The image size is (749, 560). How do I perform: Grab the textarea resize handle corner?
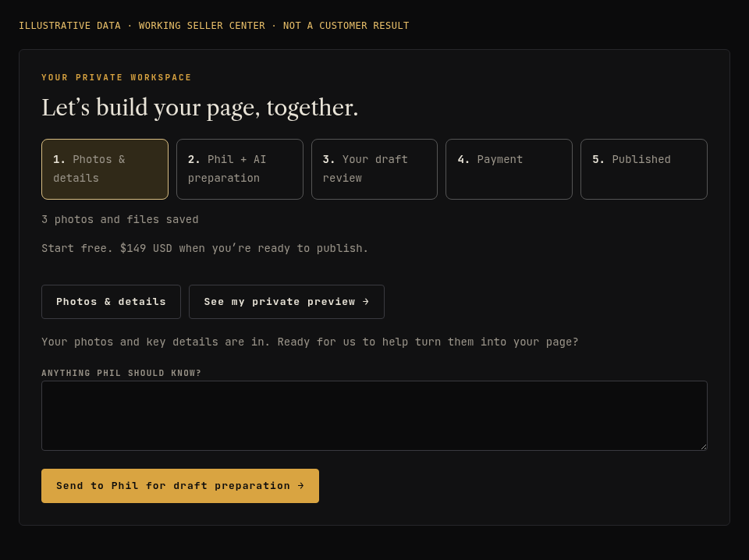pyautogui.click(x=704, y=447)
